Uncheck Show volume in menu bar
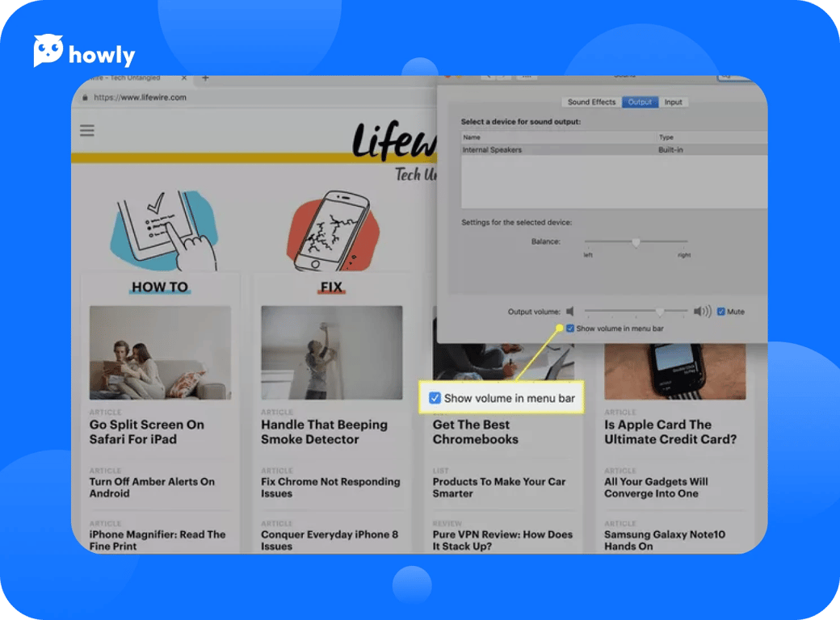This screenshot has height=620, width=840. coord(570,329)
